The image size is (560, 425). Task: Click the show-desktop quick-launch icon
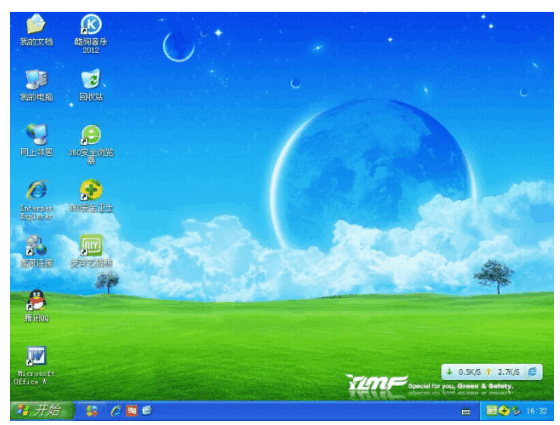click(147, 410)
